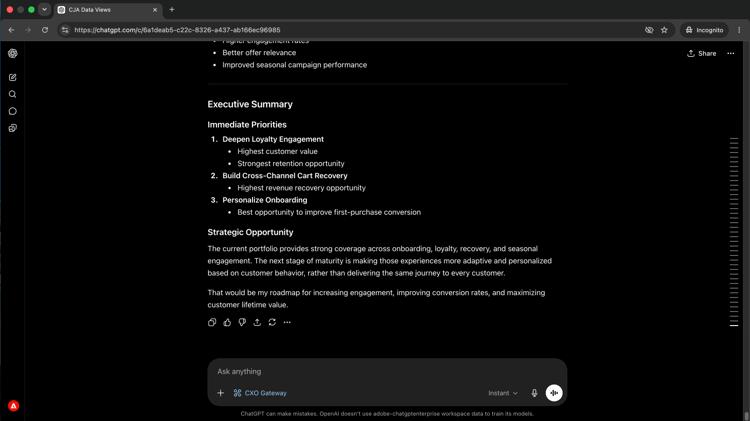750x421 pixels.
Task: Give the response a thumbs down
Action: [x=242, y=322]
